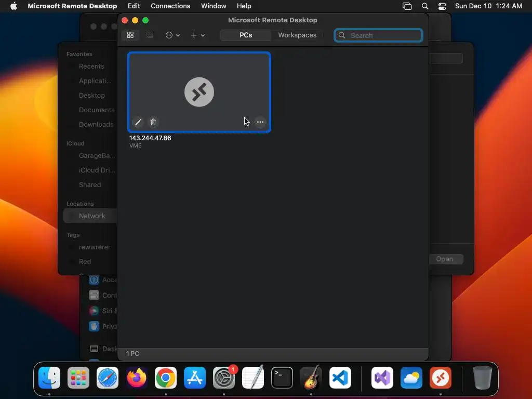Open Control Center item in System Settings window
This screenshot has height=399, width=532.
(102, 295)
